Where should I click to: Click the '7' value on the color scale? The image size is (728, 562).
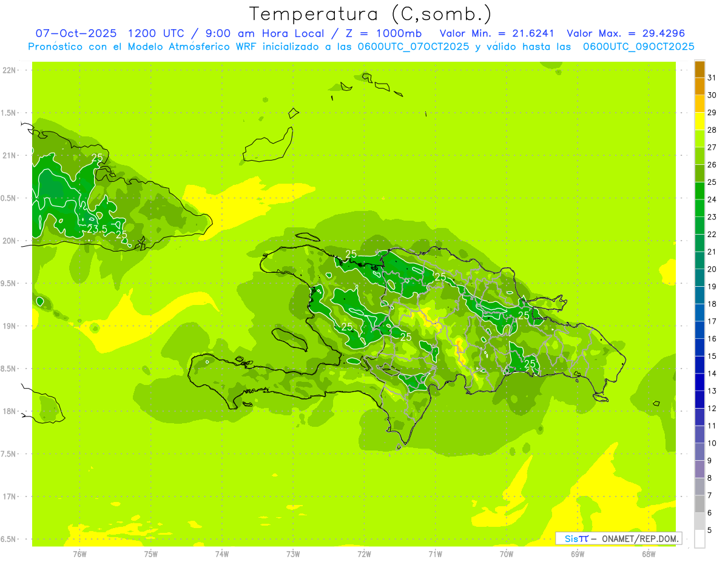[710, 496]
